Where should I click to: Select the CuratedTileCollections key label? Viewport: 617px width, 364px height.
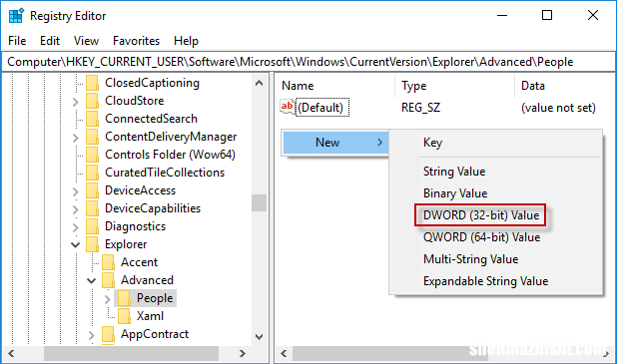tap(165, 173)
